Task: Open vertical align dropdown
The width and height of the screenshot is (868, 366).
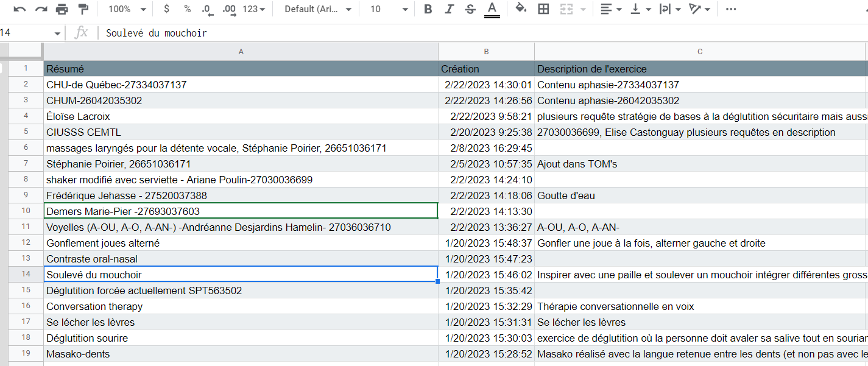Action: coord(640,9)
